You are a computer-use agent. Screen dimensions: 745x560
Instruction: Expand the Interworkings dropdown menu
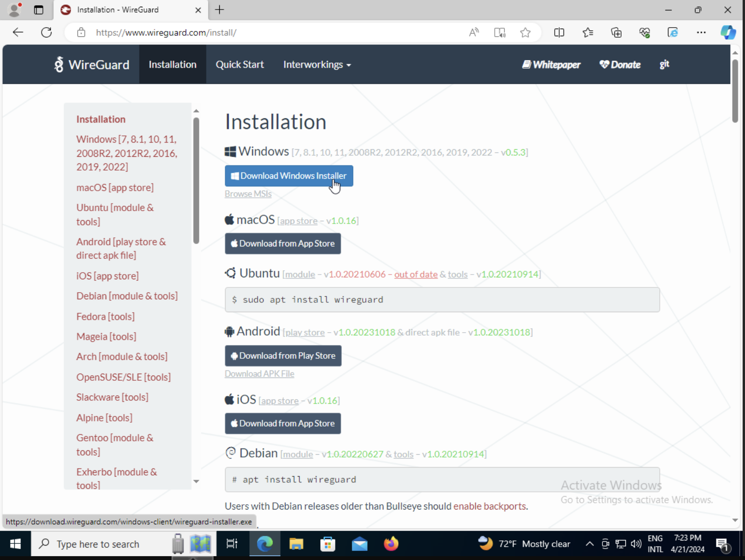(x=317, y=64)
